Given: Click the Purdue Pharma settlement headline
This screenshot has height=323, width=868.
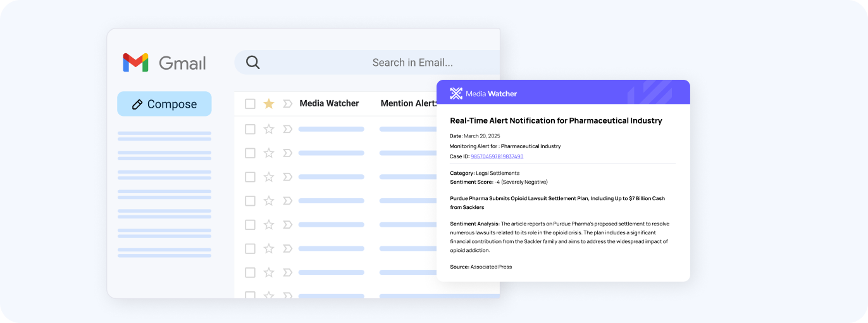Looking at the screenshot, I should [x=557, y=203].
